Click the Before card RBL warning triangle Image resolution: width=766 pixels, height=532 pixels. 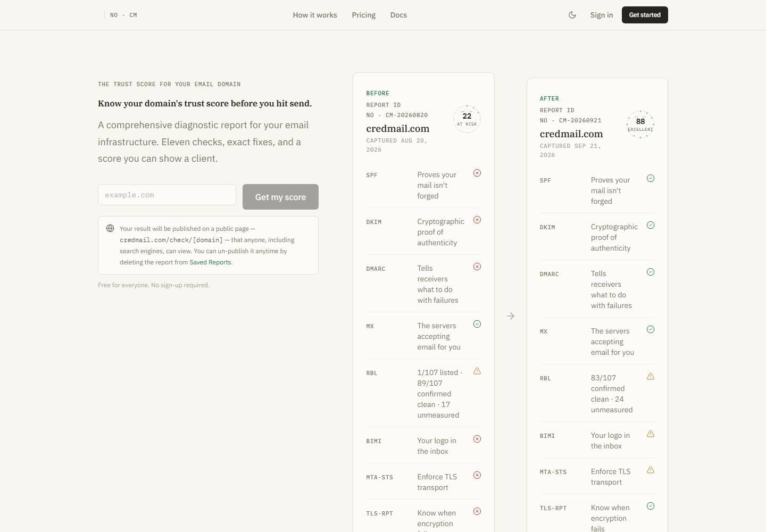click(477, 371)
